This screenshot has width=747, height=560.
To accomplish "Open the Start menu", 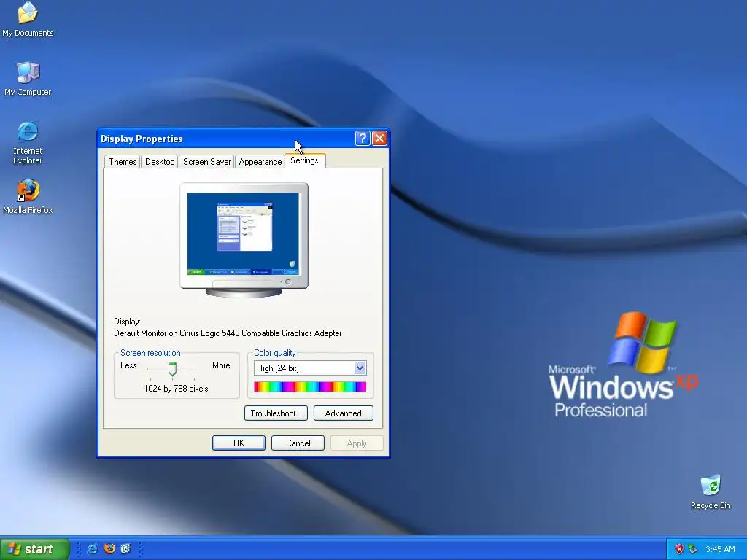I will click(35, 549).
